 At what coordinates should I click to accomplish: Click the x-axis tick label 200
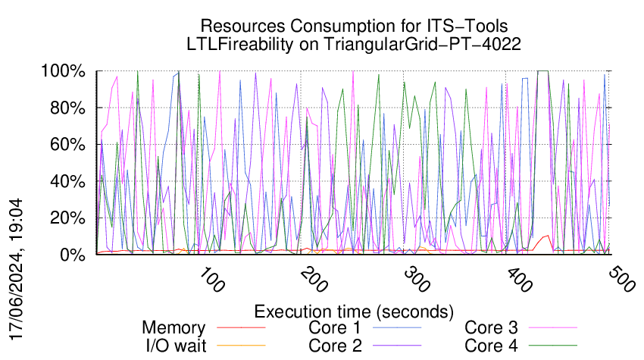tap(314, 280)
